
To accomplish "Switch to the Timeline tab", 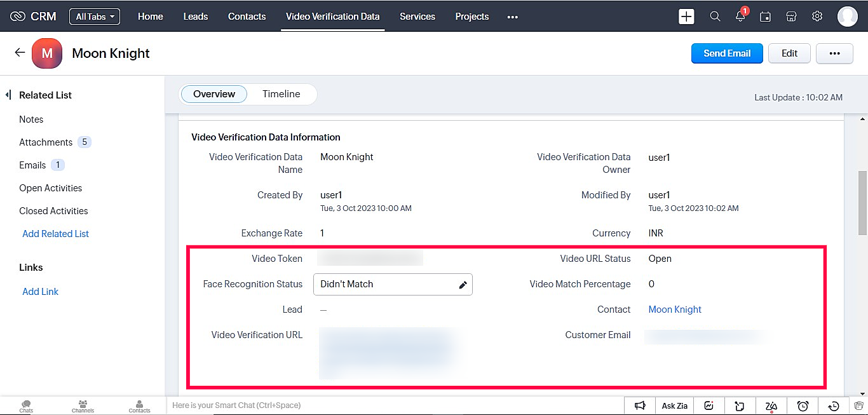I will tap(281, 94).
